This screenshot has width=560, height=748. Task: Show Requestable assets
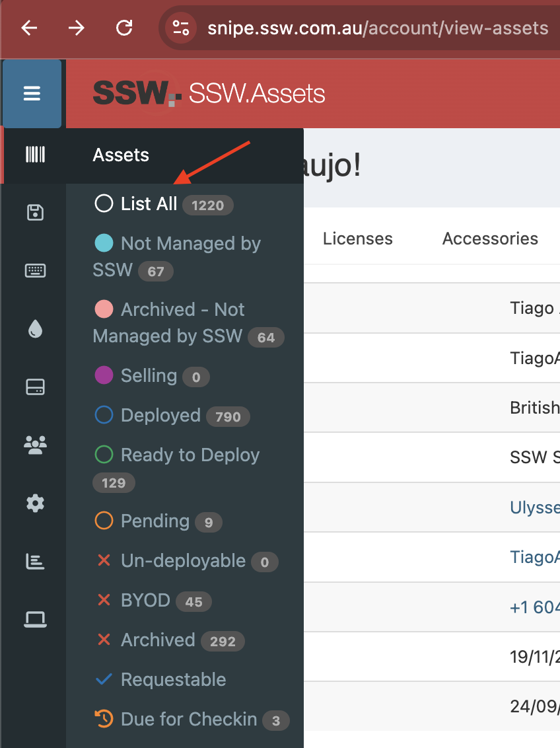[x=160, y=680]
